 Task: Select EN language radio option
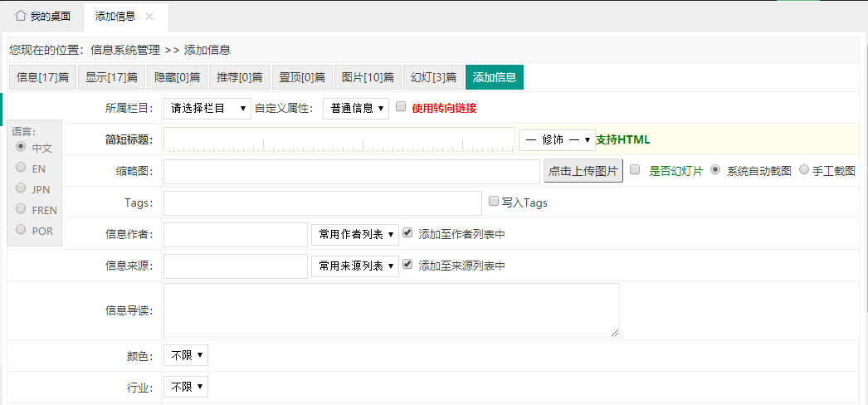tap(22, 168)
